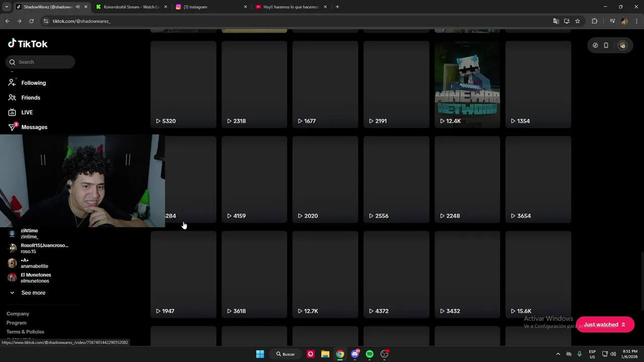Open ziNtime account in following list
Viewport: 644px width, 362px height.
pyautogui.click(x=29, y=233)
